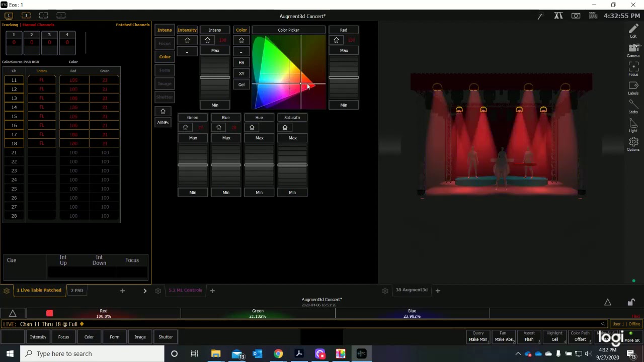This screenshot has width=644, height=362.
Task: Click the triangle icon left of Red readout
Action: (x=13, y=314)
